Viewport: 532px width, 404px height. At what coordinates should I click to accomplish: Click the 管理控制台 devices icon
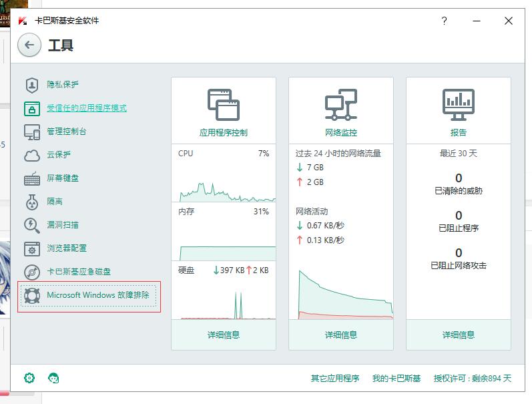tap(32, 132)
